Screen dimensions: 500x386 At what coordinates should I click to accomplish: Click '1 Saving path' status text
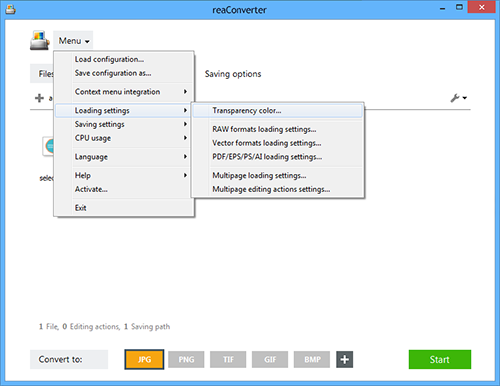[x=147, y=326]
